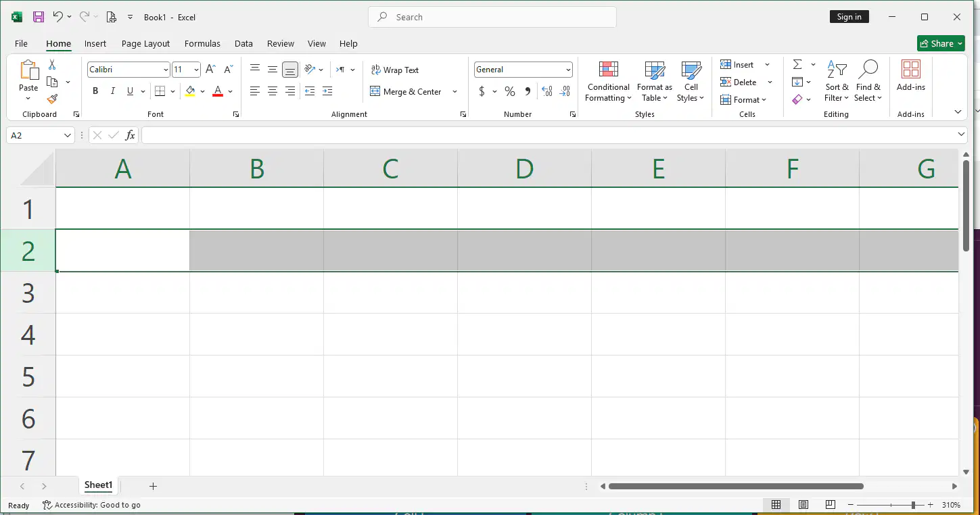Open the Data tab
Screen dimensions: 980x515
[243, 43]
